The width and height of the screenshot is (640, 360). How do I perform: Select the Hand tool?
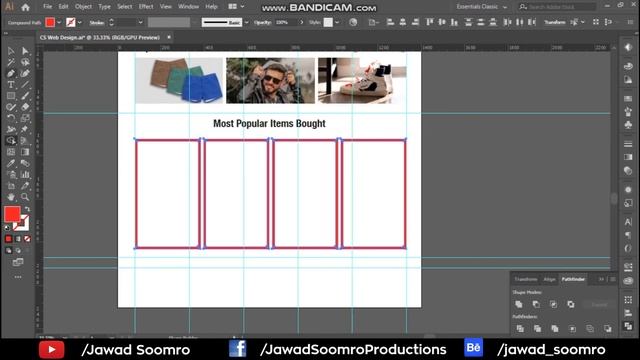pyautogui.click(x=11, y=197)
